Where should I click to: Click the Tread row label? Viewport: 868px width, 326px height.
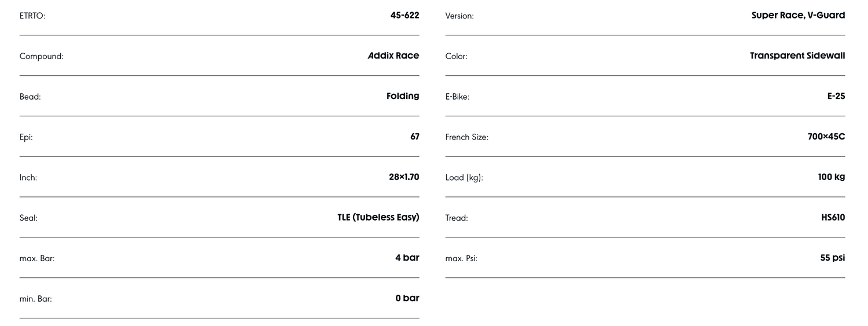(x=457, y=218)
